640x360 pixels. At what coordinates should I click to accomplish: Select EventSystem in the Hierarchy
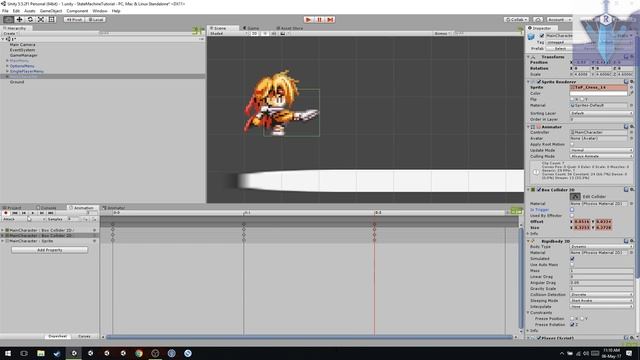(22, 50)
